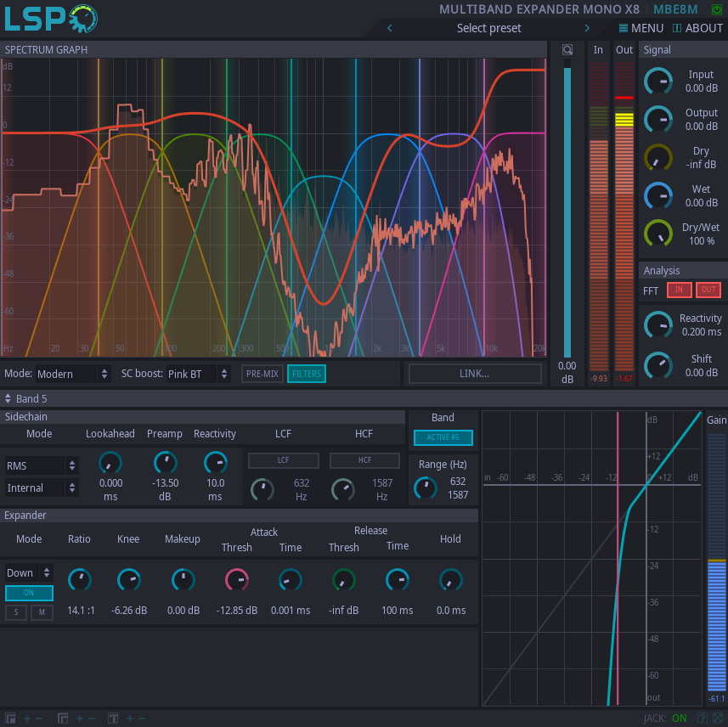Enable the IN analysis toggle in FFT row
Screen dimensions: 728x727
pos(679,290)
